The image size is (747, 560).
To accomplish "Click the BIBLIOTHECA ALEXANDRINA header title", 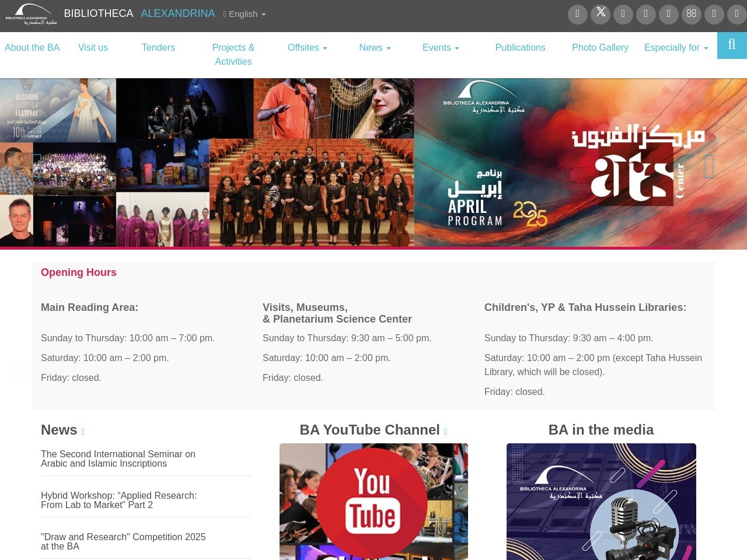I will click(x=139, y=13).
